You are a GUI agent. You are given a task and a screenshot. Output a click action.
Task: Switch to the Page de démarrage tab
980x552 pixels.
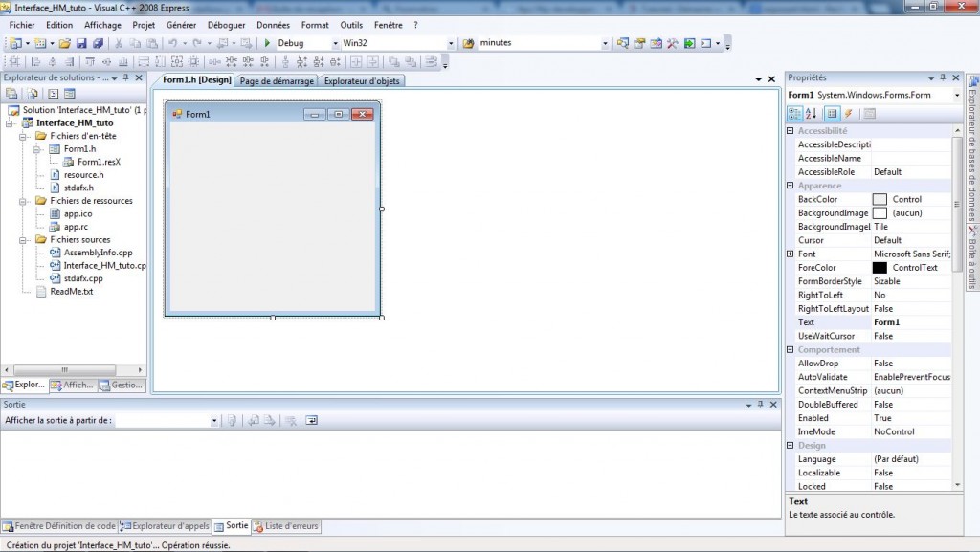(x=277, y=81)
